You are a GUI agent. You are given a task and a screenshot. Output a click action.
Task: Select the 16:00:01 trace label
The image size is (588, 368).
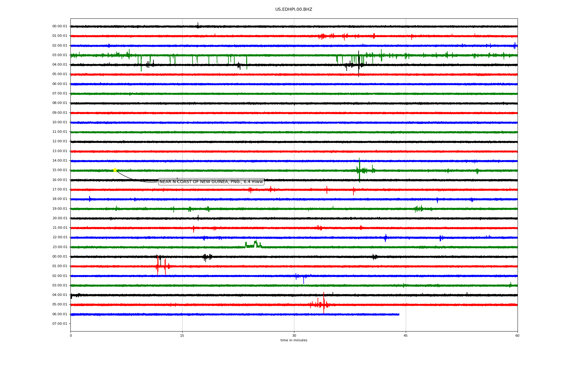point(60,180)
